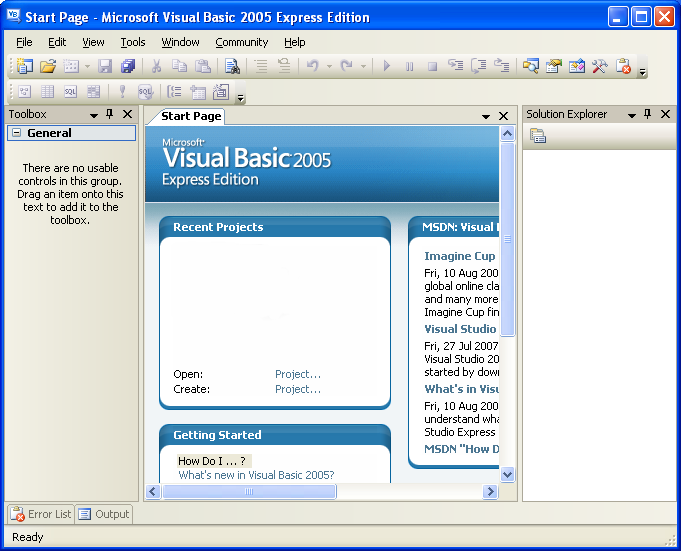The image size is (681, 551).
Task: Click the Create Project link
Action: [298, 389]
